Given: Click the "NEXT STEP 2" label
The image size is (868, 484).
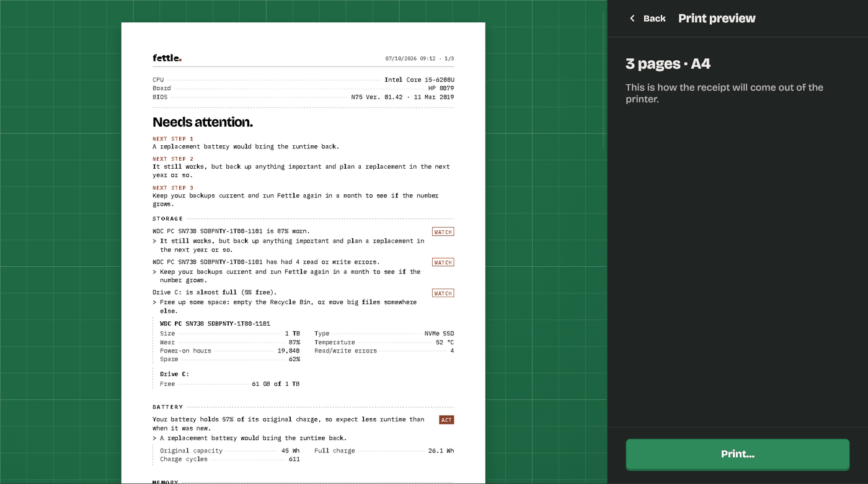Looking at the screenshot, I should 173,159.
